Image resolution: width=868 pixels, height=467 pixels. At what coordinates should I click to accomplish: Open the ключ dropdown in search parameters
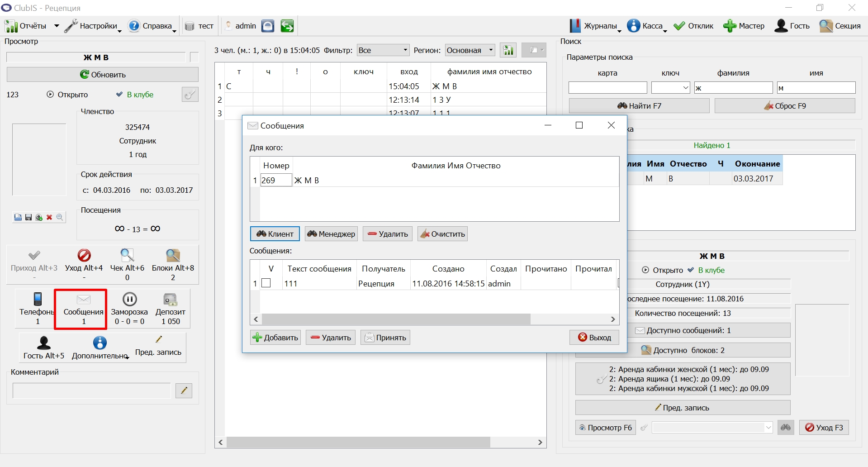pos(671,88)
